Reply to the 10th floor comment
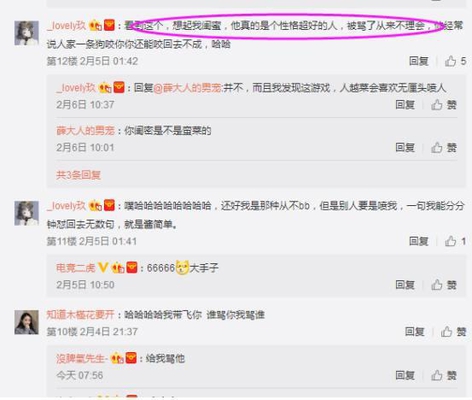Screen dimensions: 472x400 click(414, 331)
